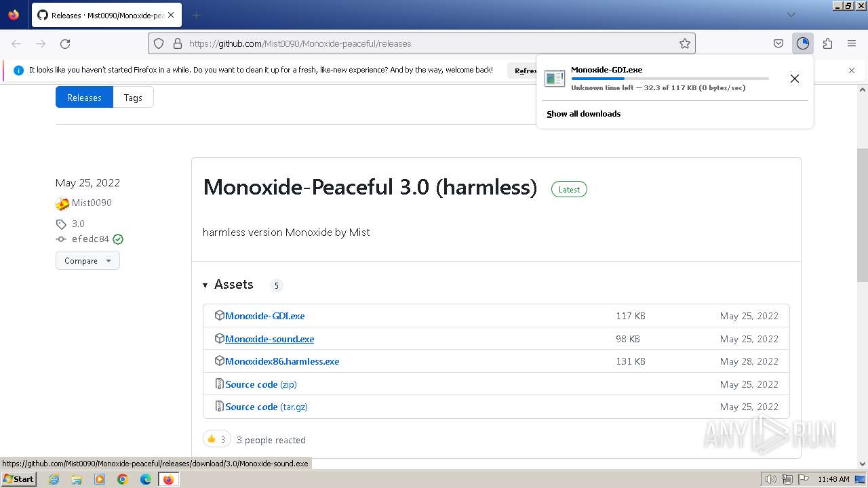Image resolution: width=868 pixels, height=488 pixels.
Task: Bookmark this page with star icon
Action: (x=685, y=43)
